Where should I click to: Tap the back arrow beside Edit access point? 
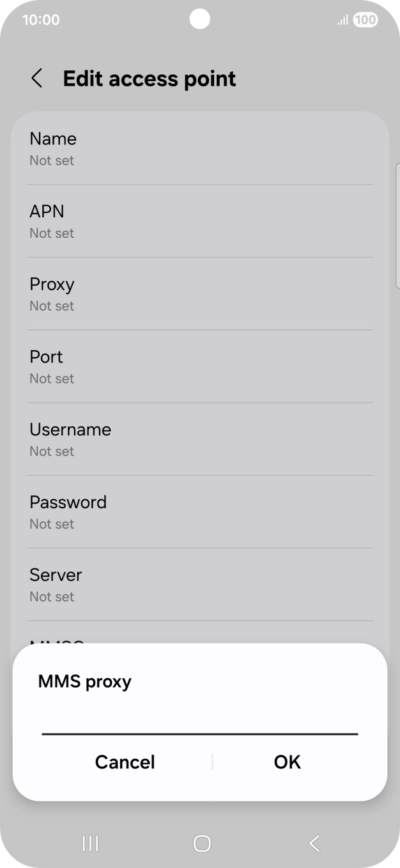click(x=36, y=78)
